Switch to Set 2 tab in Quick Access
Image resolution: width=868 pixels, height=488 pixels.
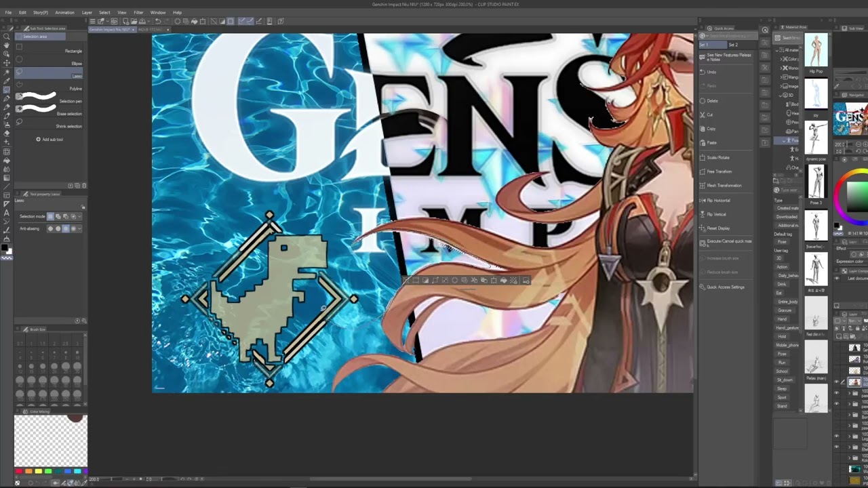pos(733,45)
